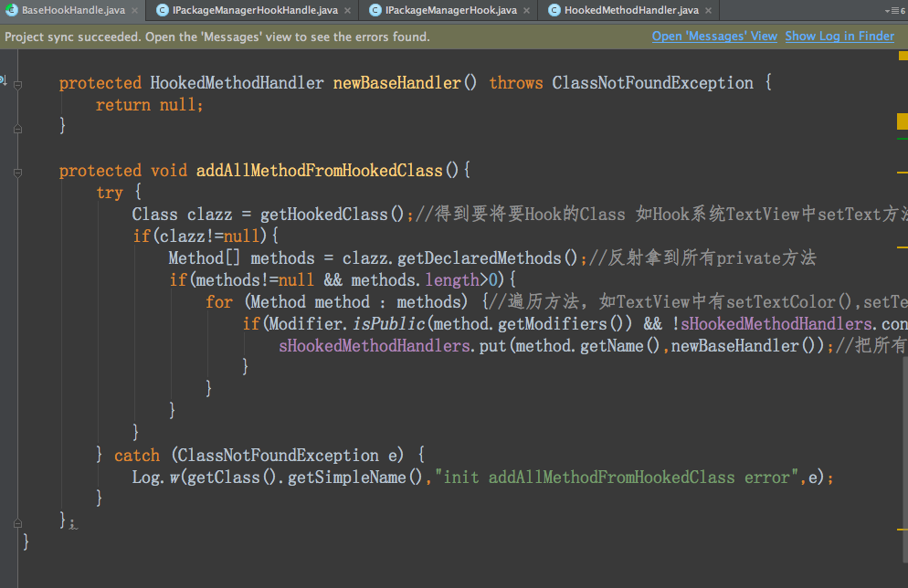Open IPackageManagerHookHandle.java tab

(x=255, y=10)
